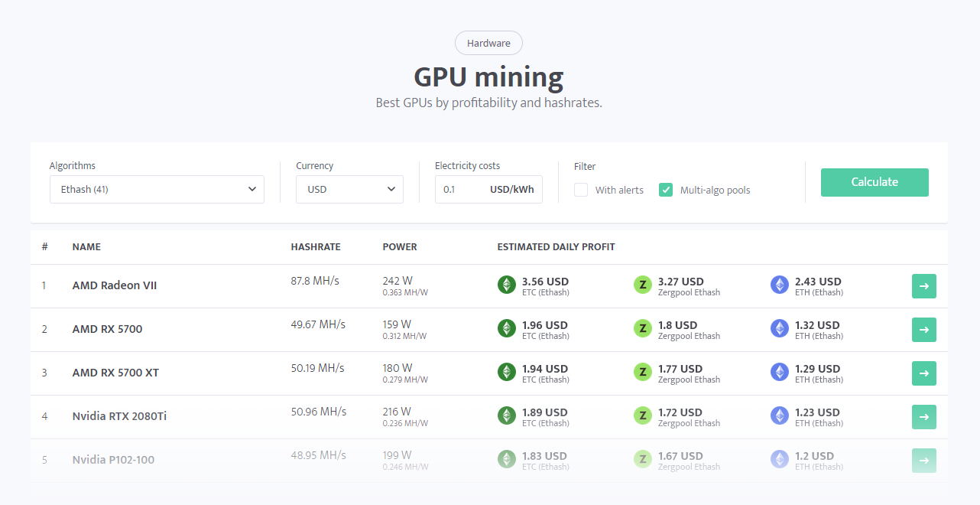
Task: Open the AMD RX 5700 GPU name
Action: [107, 329]
